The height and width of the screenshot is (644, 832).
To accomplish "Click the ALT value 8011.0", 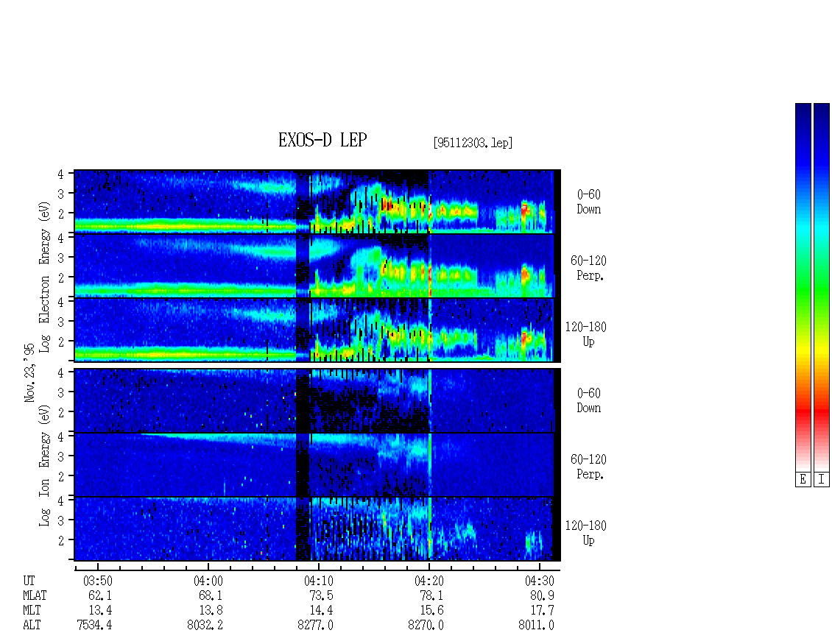I will coord(536,626).
